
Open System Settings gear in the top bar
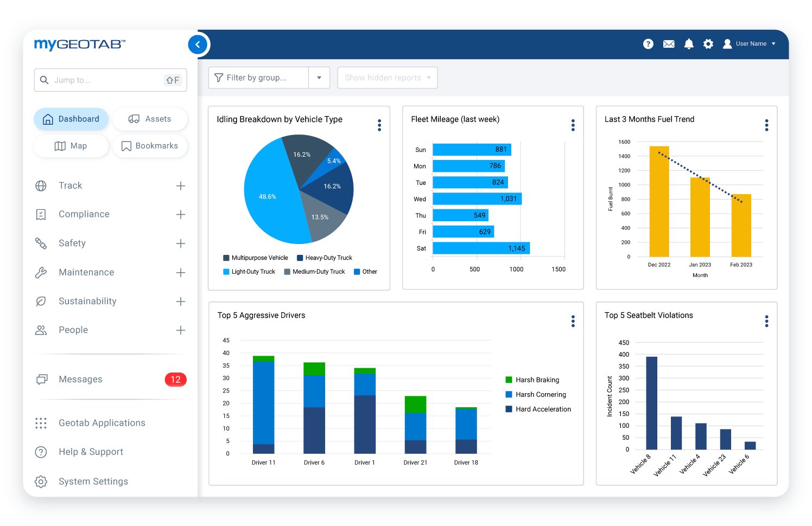tap(708, 44)
